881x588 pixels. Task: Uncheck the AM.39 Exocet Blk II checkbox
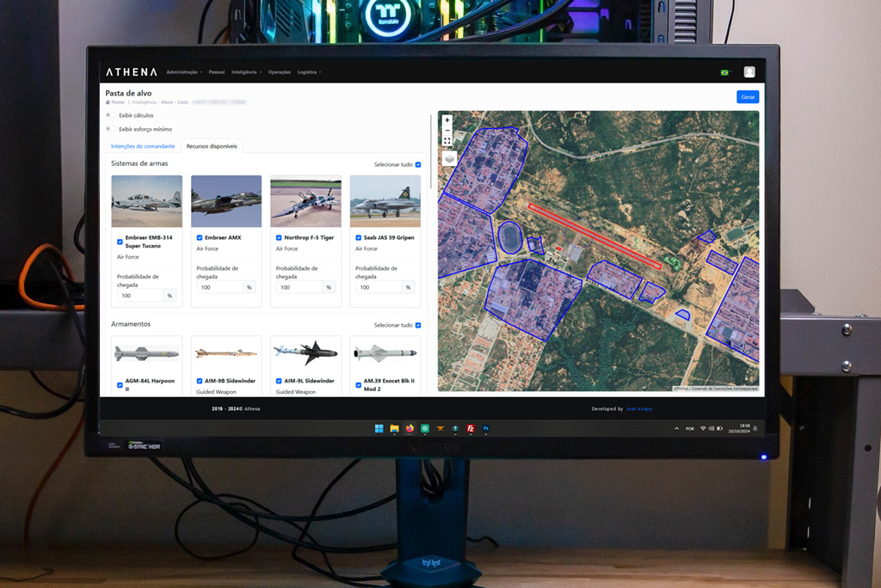tap(359, 385)
